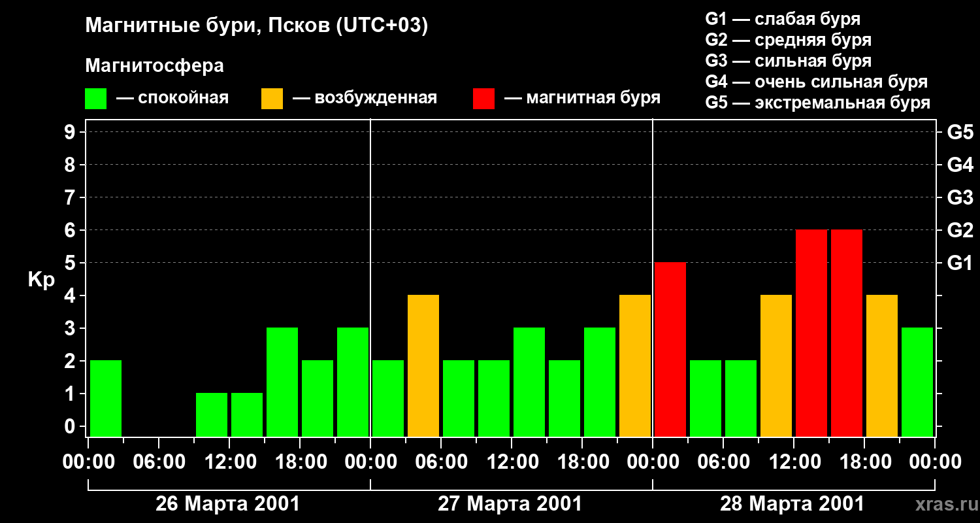Screen dimensions: 980x523
Task: Click the red Kp 5 bar starting 28 March 00:00
Action: (x=670, y=349)
